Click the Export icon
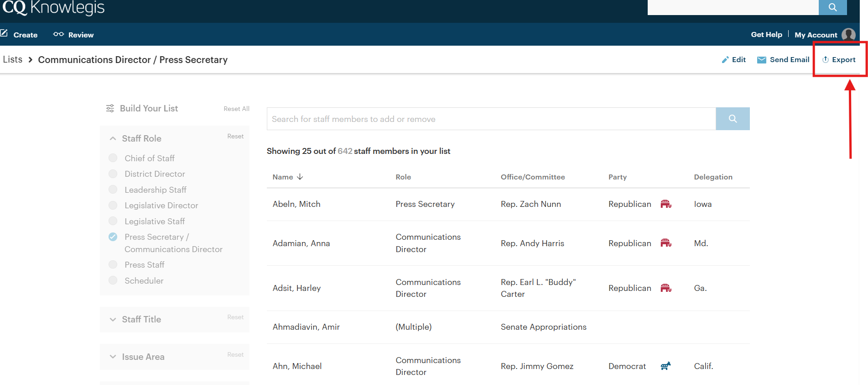 825,60
